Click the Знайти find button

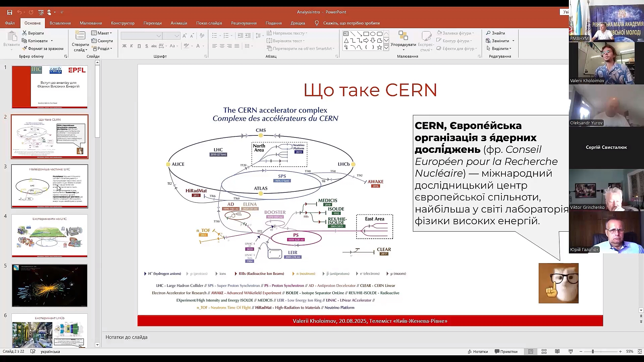(495, 33)
